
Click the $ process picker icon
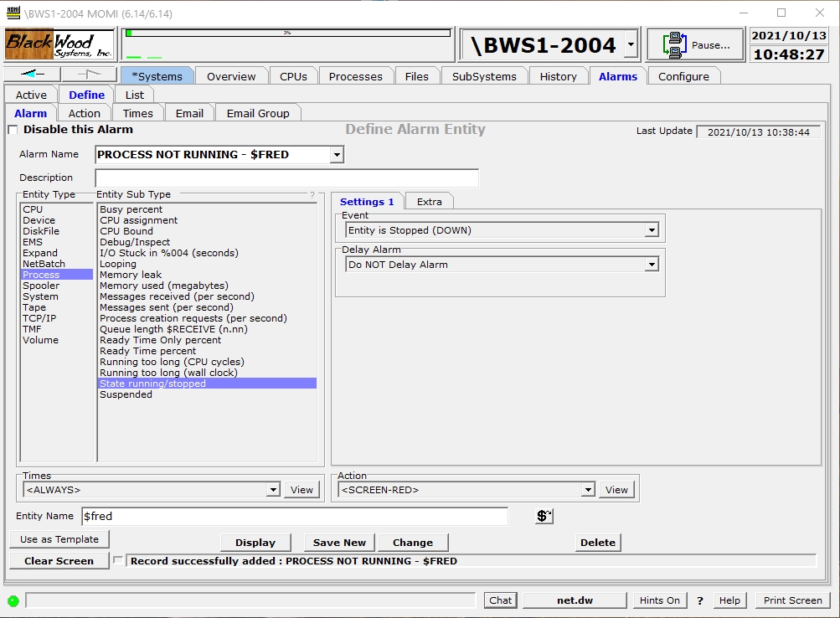(544, 517)
